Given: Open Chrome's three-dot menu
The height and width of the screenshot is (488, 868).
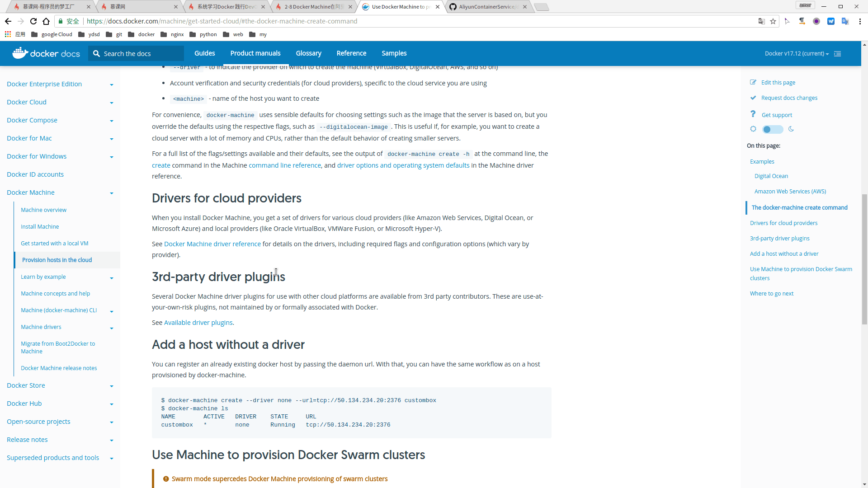Looking at the screenshot, I should (x=860, y=21).
